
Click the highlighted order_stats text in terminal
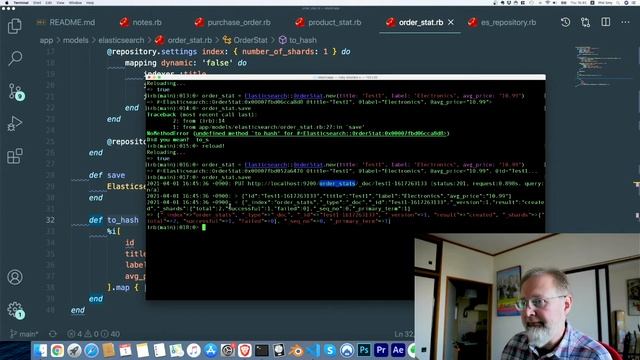(x=338, y=184)
